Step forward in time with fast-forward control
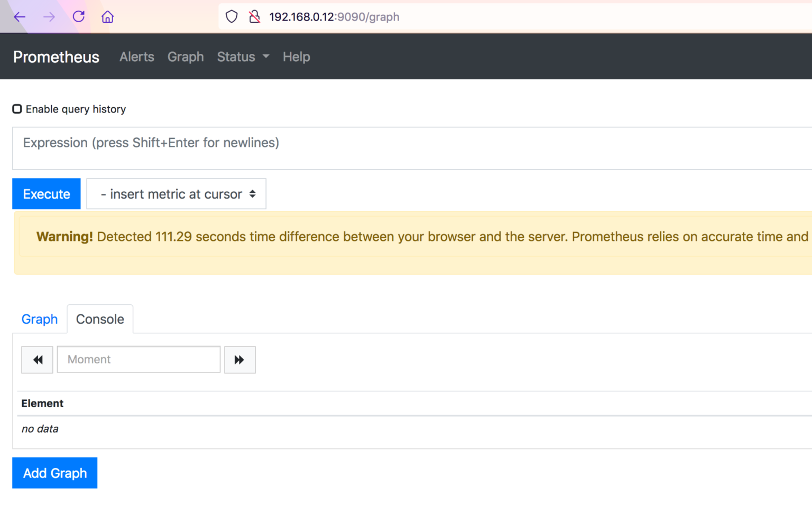This screenshot has height=515, width=812. tap(240, 360)
